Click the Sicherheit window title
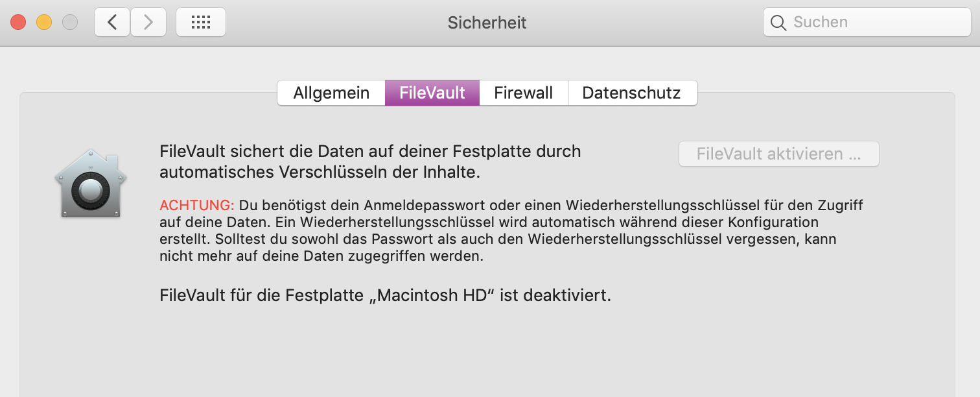The image size is (980, 397). tap(487, 23)
